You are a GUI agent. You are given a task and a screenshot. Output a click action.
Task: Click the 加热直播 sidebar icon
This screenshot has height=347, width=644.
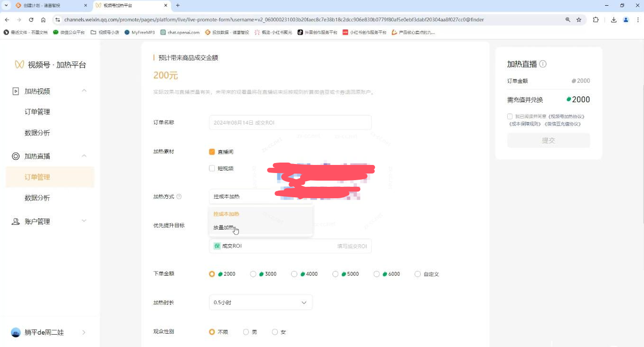click(x=16, y=156)
